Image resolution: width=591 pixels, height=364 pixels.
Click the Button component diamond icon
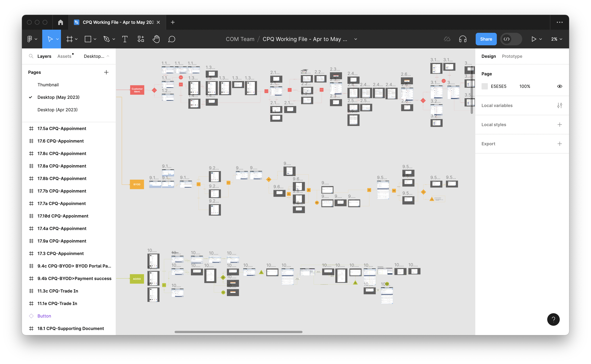tap(31, 316)
